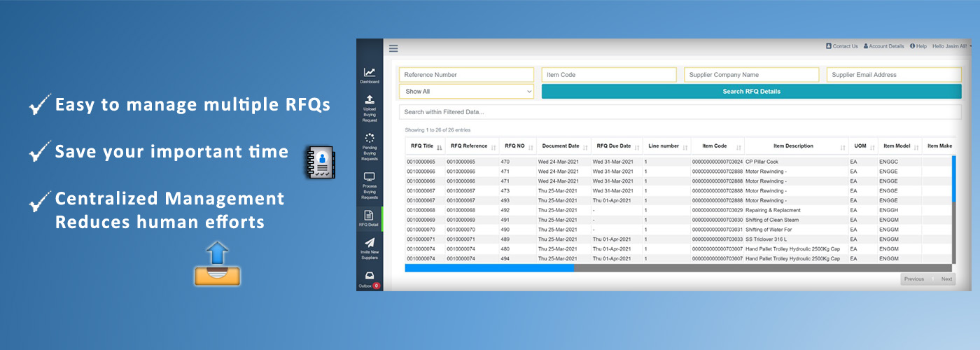Open the Dashboard from the sidebar

tap(370, 73)
